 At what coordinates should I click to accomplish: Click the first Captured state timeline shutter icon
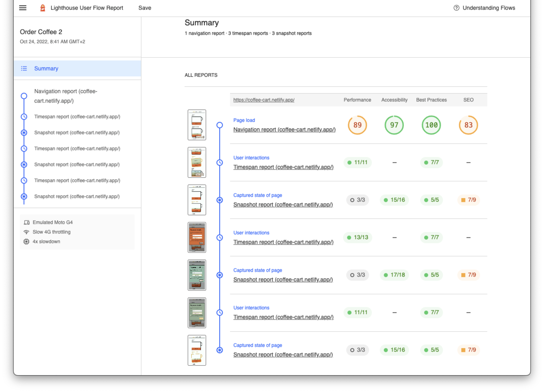[220, 200]
